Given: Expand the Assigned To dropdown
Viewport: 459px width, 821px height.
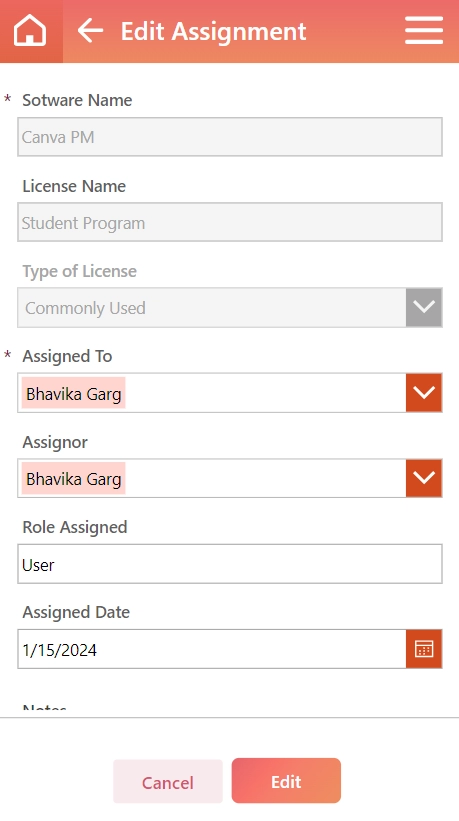Looking at the screenshot, I should [x=424, y=393].
